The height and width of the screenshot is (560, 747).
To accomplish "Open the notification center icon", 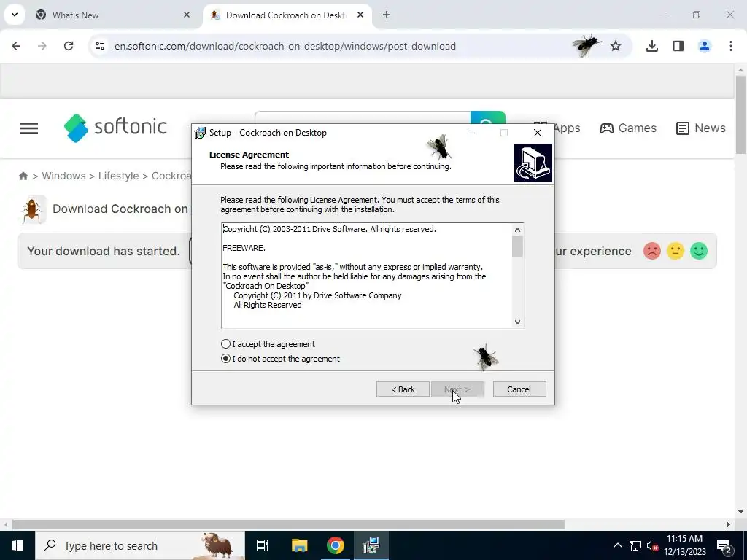I will click(724, 545).
